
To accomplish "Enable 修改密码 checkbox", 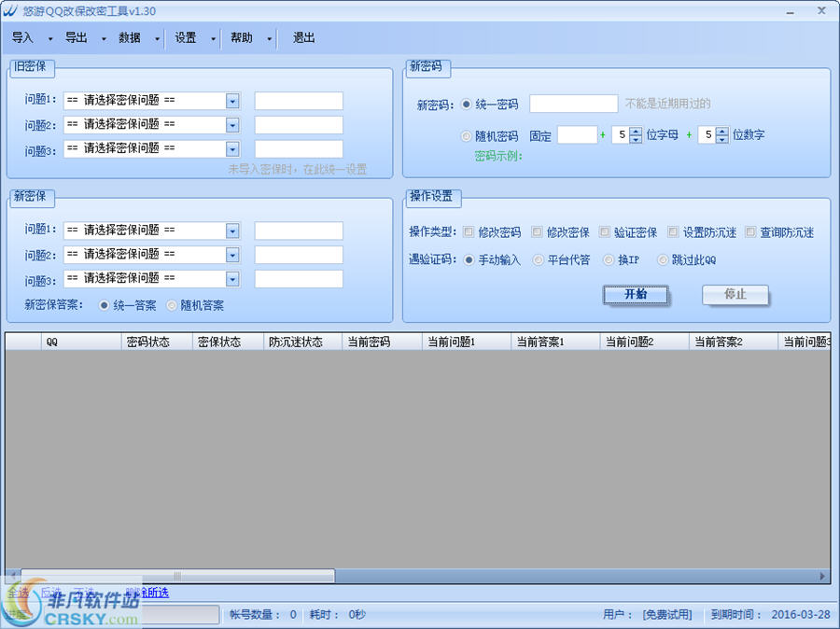I will pos(469,231).
